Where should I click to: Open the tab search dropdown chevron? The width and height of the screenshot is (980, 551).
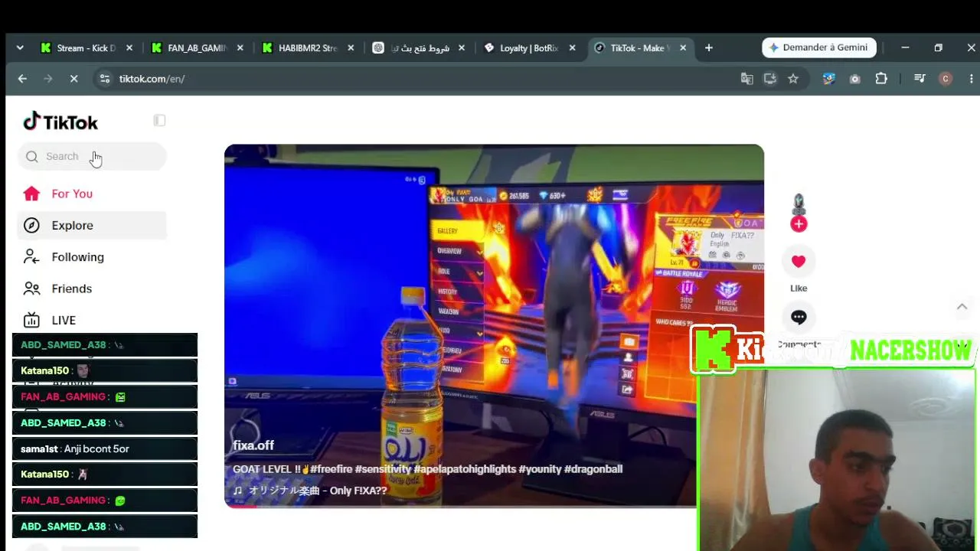point(20,47)
